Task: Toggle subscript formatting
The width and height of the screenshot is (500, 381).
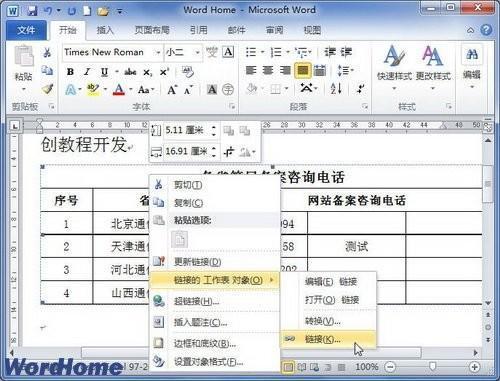Action: pos(148,72)
